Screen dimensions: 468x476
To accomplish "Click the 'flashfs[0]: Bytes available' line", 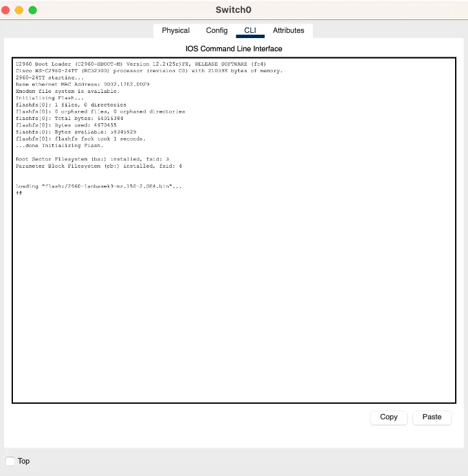I will (76, 132).
